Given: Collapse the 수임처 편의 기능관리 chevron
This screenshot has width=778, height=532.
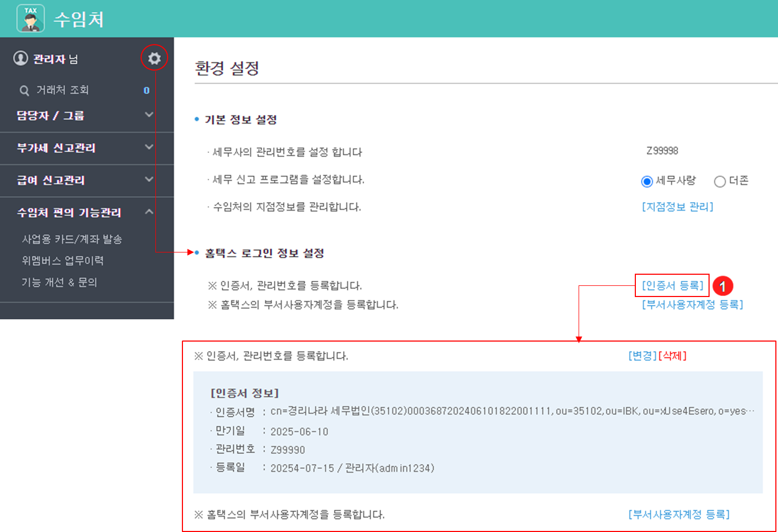Looking at the screenshot, I should tap(149, 212).
